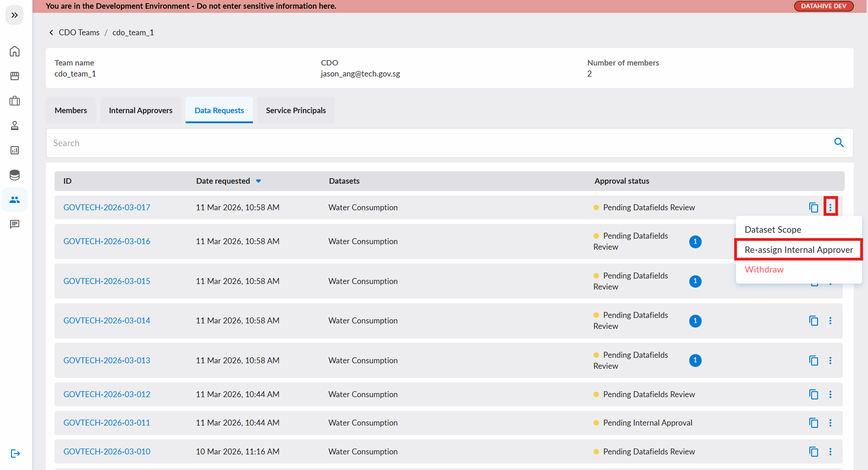Copy request GOVTECH-2026-03-014 with copy icon
This screenshot has height=470, width=868.
point(813,321)
